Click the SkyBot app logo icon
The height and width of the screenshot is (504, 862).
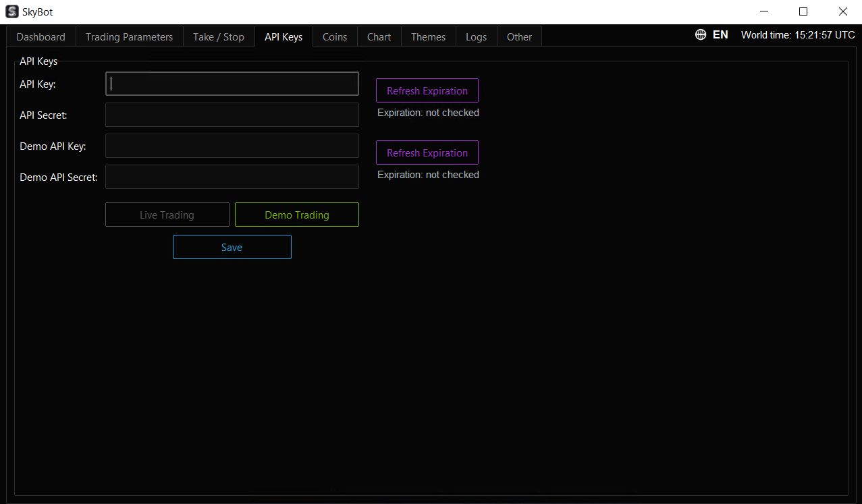point(11,11)
